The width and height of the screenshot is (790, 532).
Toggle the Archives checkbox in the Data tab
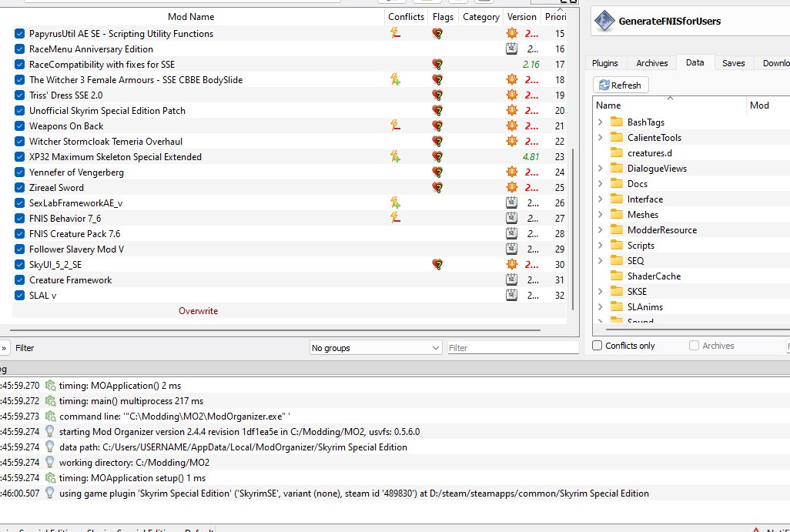[695, 346]
